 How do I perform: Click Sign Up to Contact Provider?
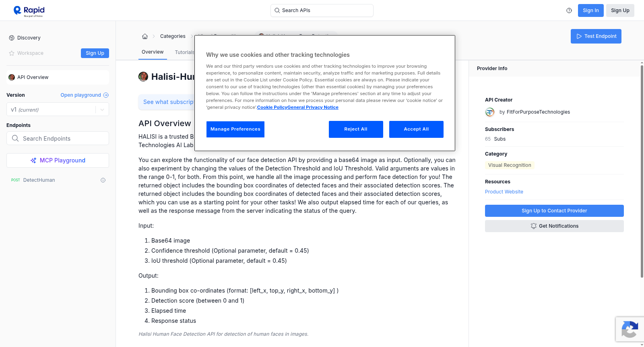click(x=554, y=211)
